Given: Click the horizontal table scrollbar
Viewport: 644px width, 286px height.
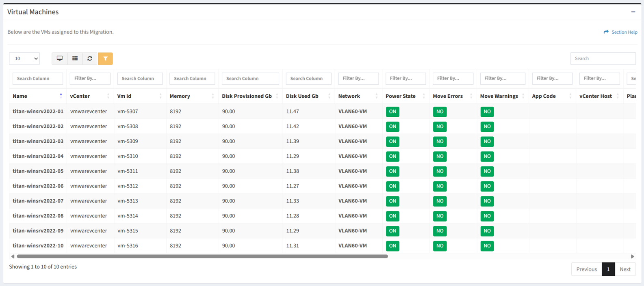Looking at the screenshot, I should (x=202, y=256).
